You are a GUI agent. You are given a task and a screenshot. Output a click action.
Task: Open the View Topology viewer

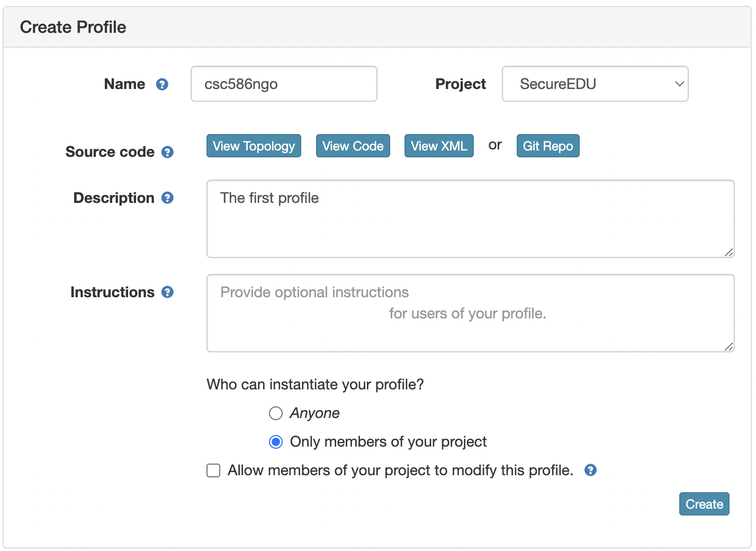(x=253, y=146)
